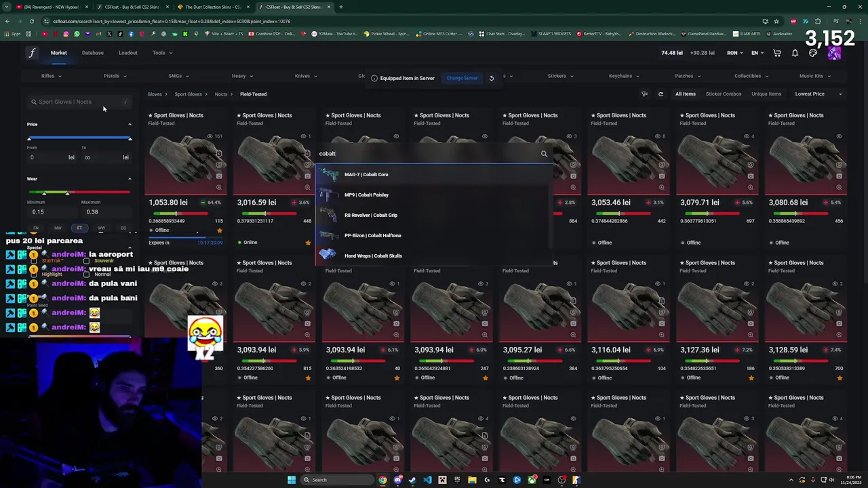This screenshot has height=488, width=868.
Task: Expand the Heavy category dropdown
Action: [242, 76]
